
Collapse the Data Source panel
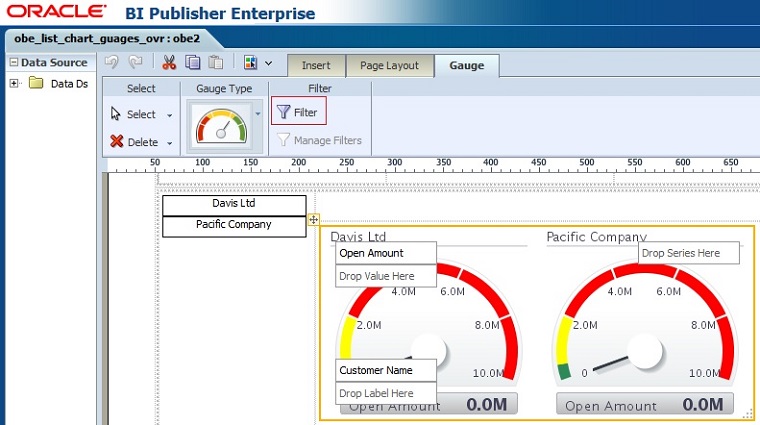pos(14,62)
